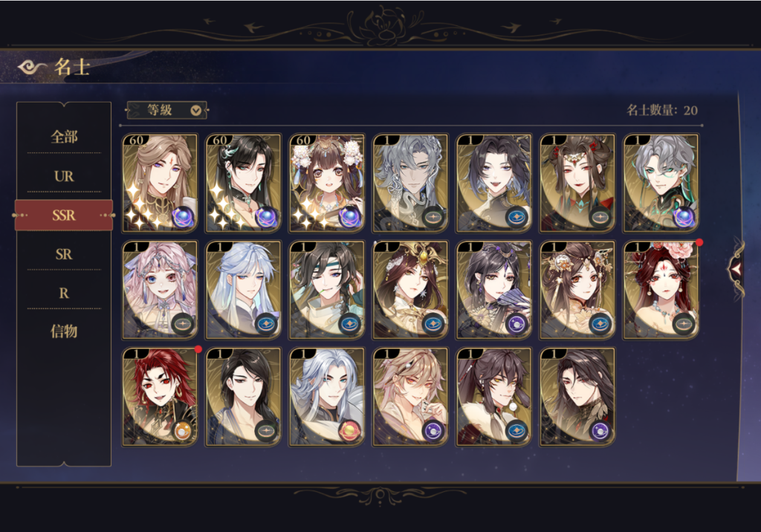The image size is (761, 532).
Task: Open the R rarity tab
Action: [x=64, y=293]
